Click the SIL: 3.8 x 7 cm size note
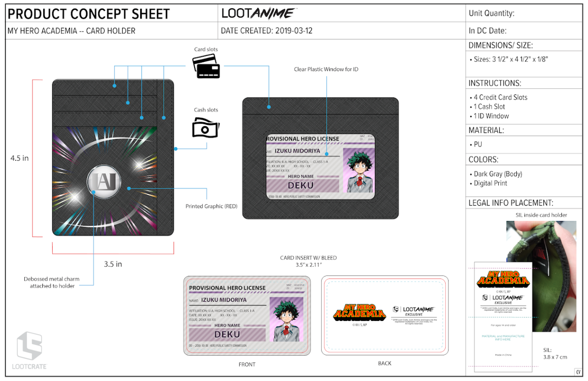The height and width of the screenshot is (381, 588). click(556, 353)
